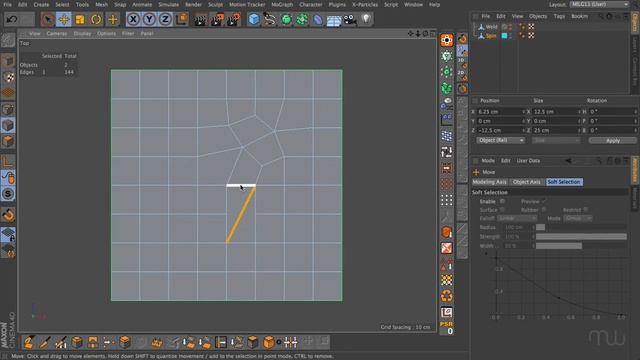Open the Spline pen tool icon

coord(269,19)
